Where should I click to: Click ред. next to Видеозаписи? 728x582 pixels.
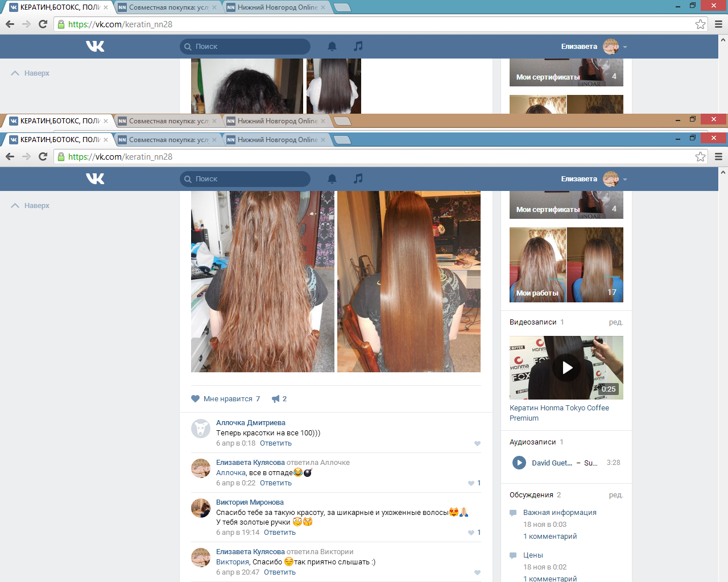pyautogui.click(x=616, y=322)
